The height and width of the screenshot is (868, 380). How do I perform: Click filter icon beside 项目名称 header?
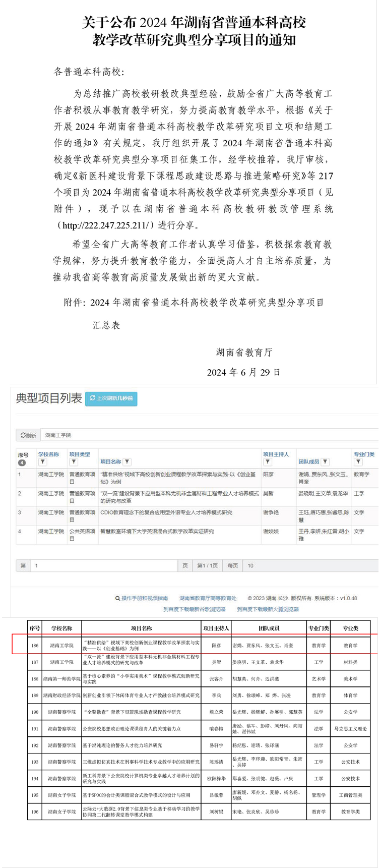[128, 461]
